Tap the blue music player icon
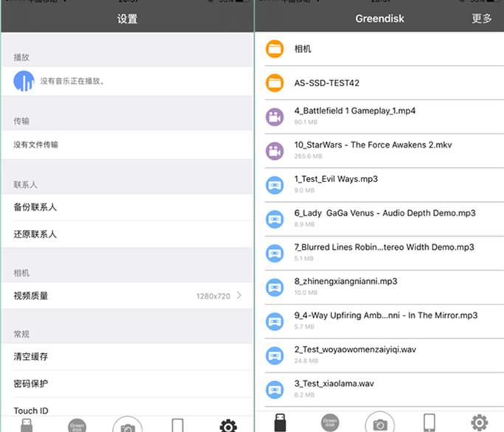 24,81
